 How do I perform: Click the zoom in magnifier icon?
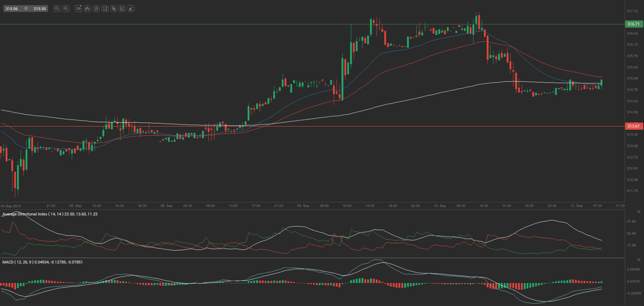point(66,9)
